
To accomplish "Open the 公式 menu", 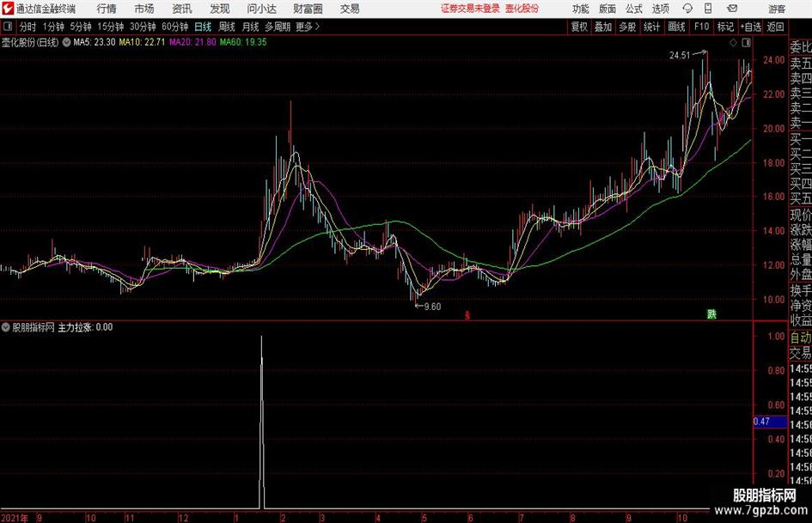I will [x=633, y=9].
